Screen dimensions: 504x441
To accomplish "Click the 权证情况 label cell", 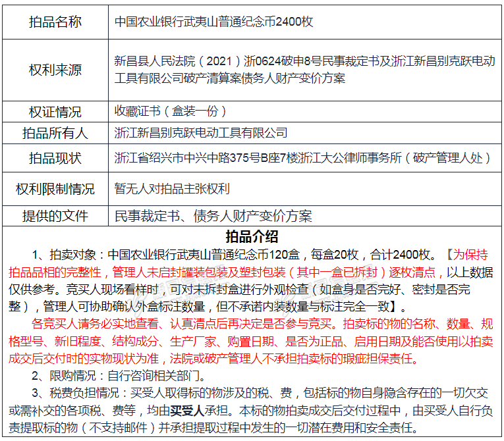I will pyautogui.click(x=55, y=111).
